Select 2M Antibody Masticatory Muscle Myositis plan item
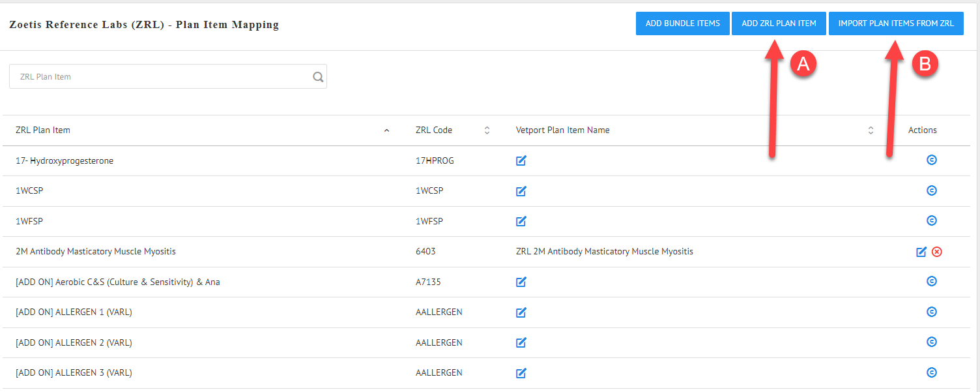Image resolution: width=980 pixels, height=392 pixels. (x=96, y=252)
